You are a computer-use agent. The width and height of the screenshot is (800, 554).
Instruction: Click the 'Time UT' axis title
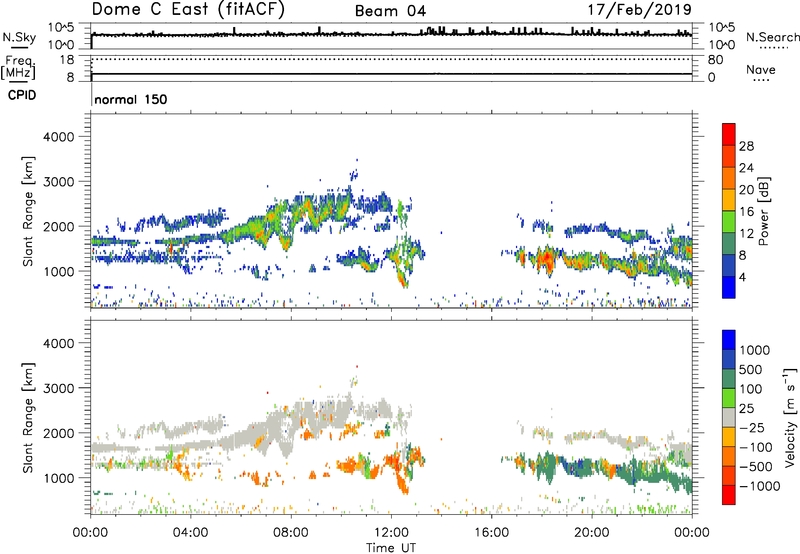[391, 547]
